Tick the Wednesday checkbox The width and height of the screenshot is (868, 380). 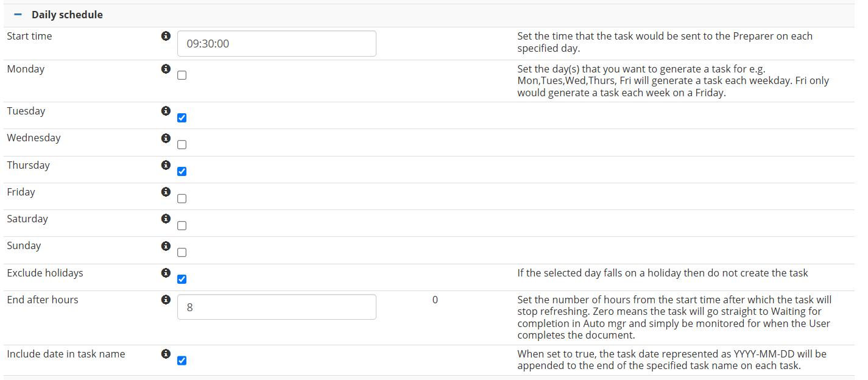click(x=182, y=145)
